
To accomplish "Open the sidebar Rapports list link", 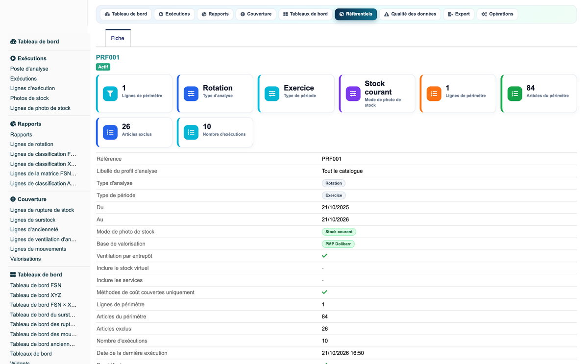I will click(x=21, y=135).
